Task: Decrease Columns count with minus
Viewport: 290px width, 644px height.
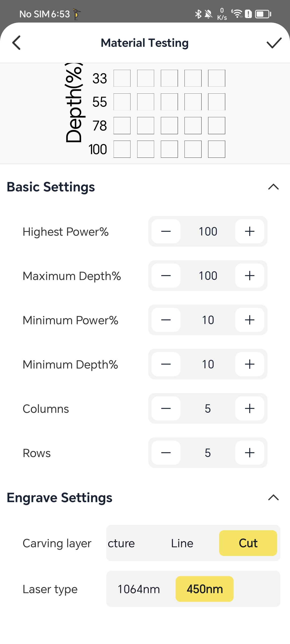Action: 166,408
